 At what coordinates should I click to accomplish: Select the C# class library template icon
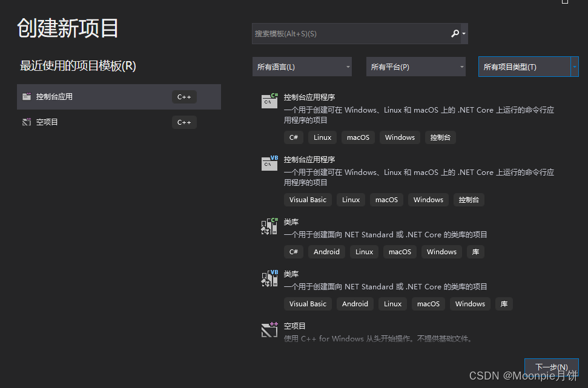(269, 226)
